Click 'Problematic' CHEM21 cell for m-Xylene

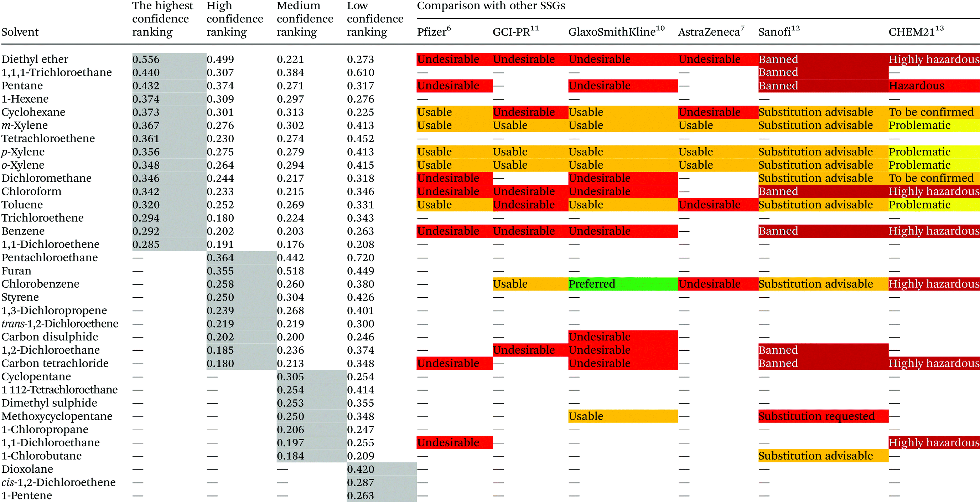[934, 125]
